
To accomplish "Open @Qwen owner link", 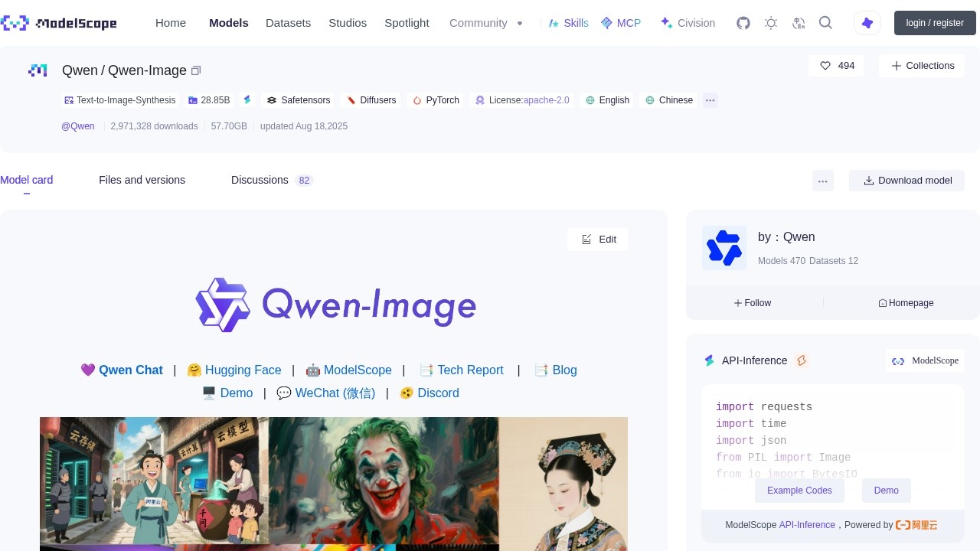I will (78, 126).
